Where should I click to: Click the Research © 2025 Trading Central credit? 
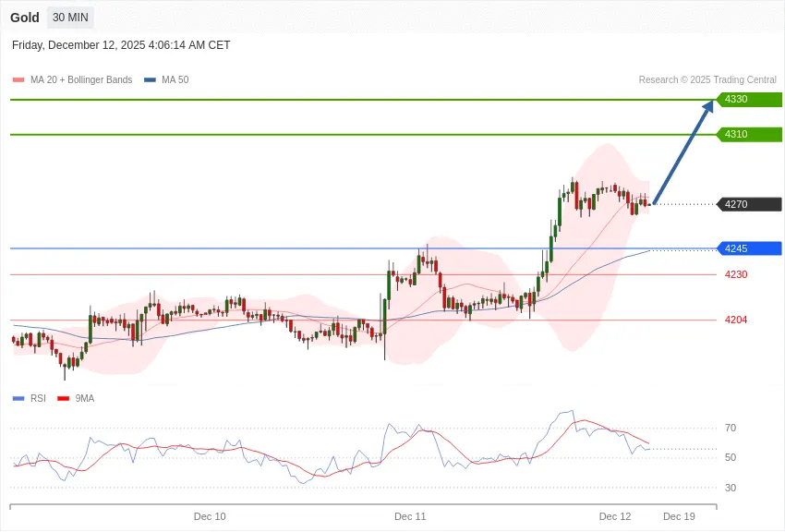[x=707, y=80]
